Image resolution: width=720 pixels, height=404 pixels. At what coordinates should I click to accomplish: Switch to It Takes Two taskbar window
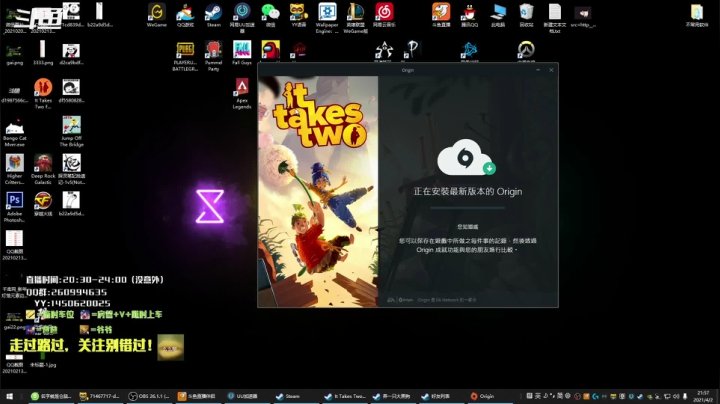(345, 396)
